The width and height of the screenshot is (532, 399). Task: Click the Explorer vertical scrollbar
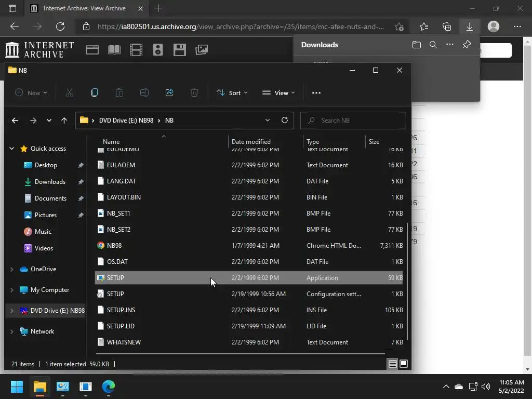pos(407,281)
